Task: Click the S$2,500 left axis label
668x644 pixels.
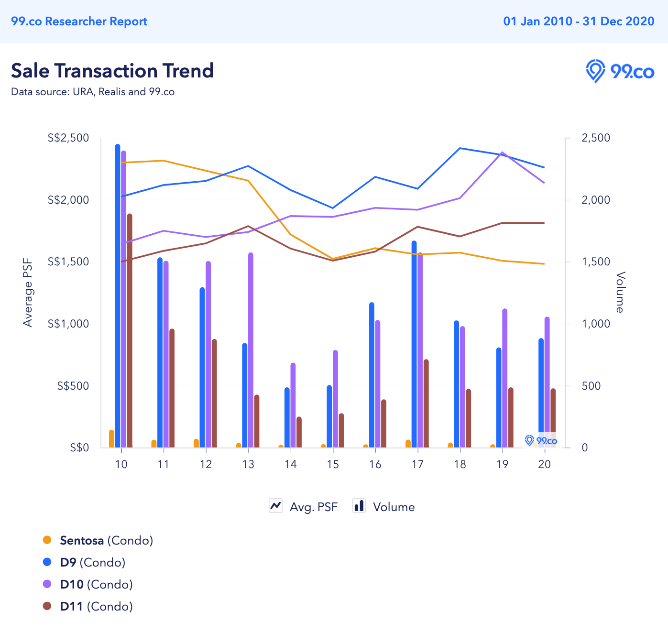Action: (68, 138)
